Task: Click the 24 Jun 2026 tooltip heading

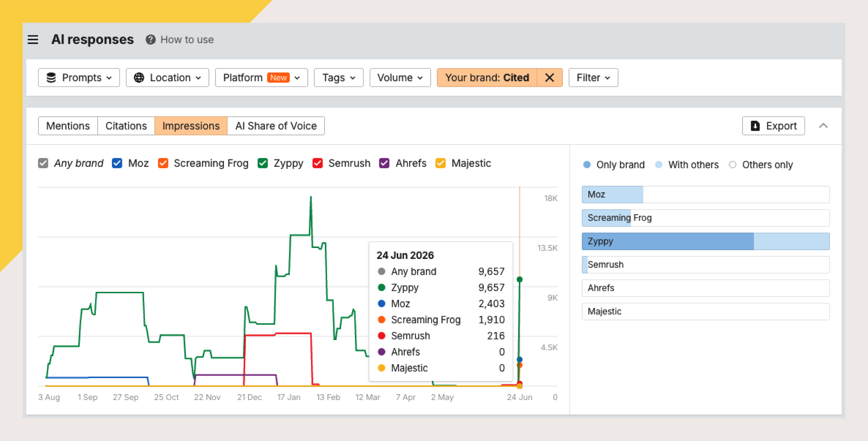Action: pyautogui.click(x=405, y=255)
